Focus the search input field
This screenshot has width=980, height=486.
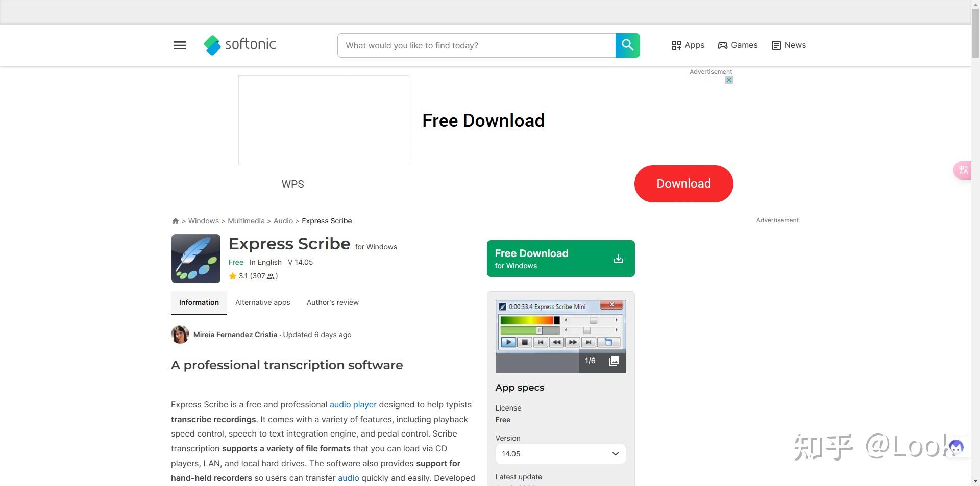[x=477, y=45]
